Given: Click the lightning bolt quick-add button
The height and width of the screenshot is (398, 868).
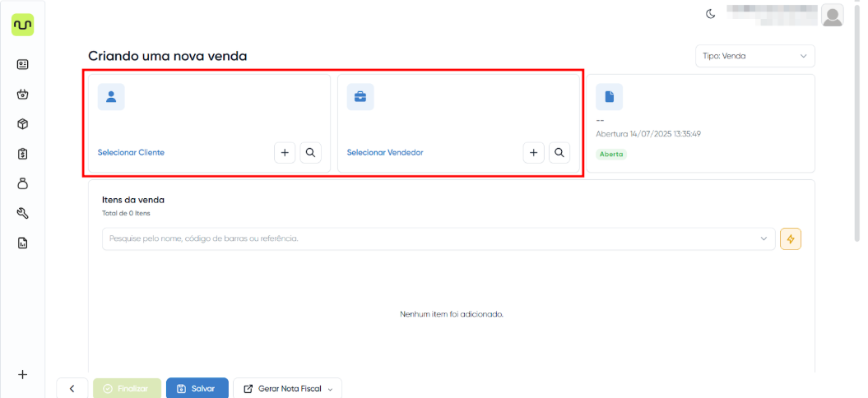Looking at the screenshot, I should tap(791, 238).
